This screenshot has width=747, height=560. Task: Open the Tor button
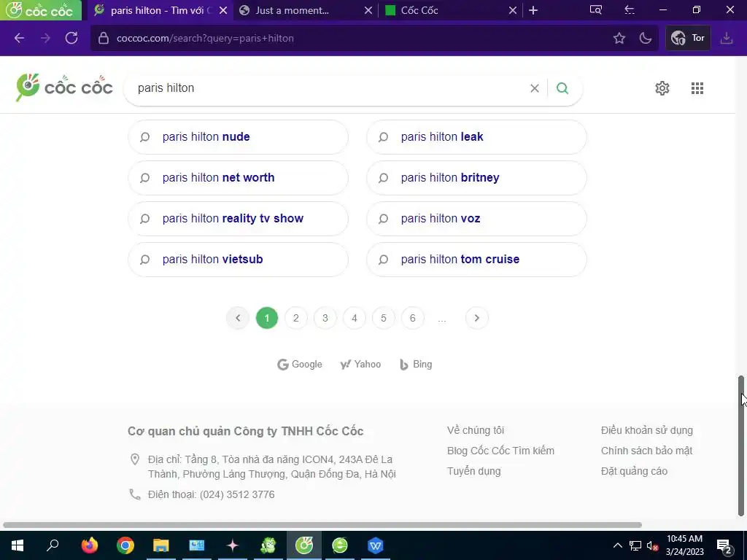pyautogui.click(x=687, y=38)
